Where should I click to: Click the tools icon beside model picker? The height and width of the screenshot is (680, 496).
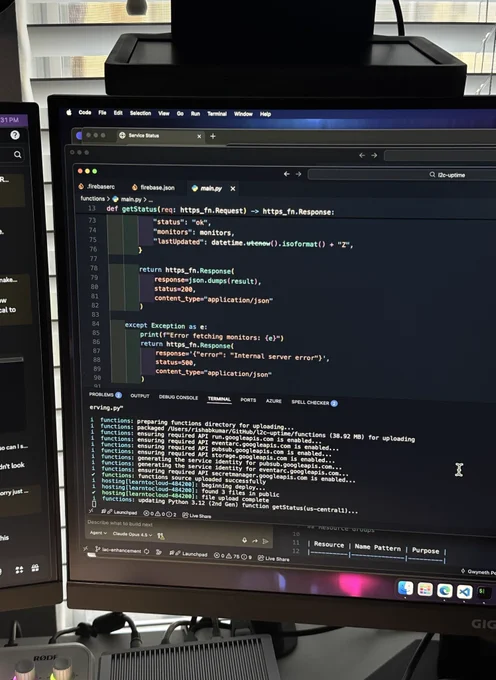161,536
